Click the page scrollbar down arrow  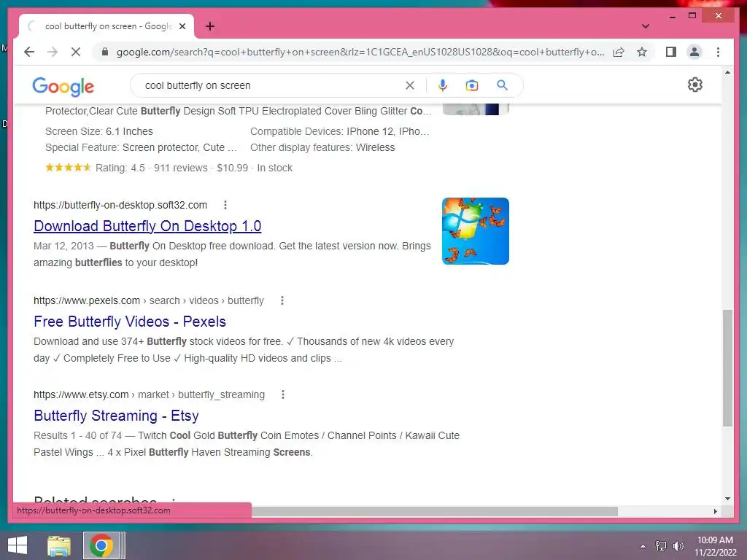(727, 499)
